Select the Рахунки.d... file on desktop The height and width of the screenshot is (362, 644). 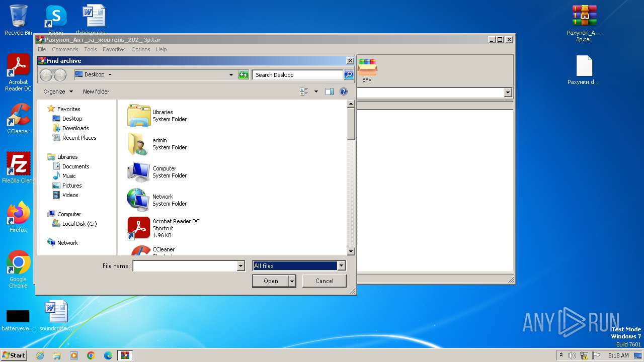pos(584,70)
